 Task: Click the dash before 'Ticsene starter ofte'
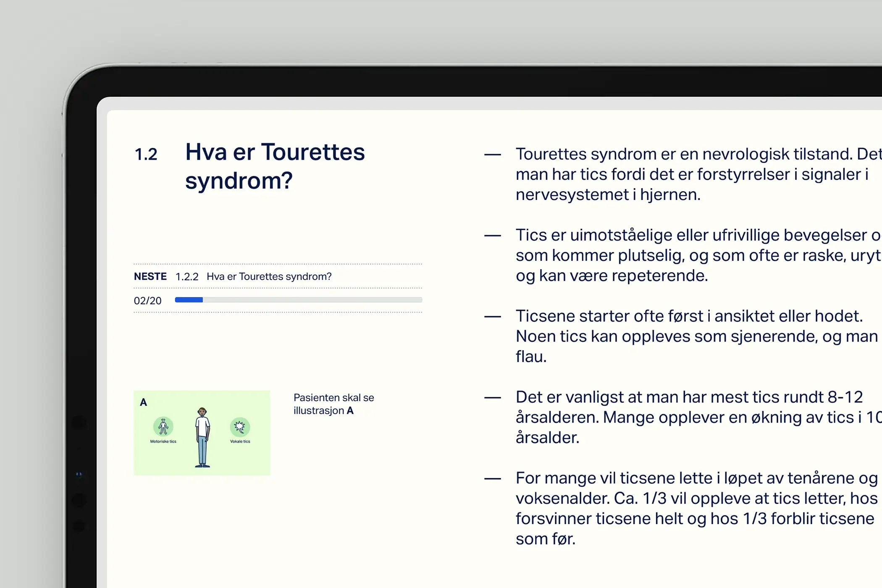pyautogui.click(x=492, y=317)
